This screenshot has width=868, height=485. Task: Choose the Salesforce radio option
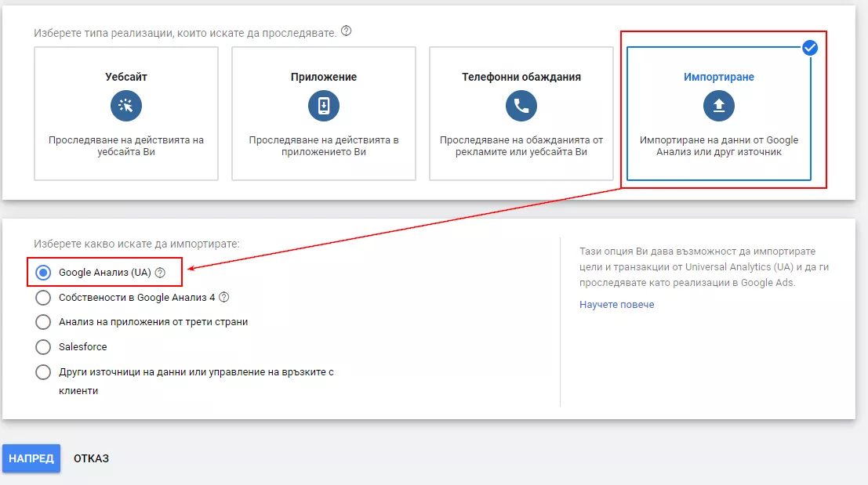click(x=43, y=347)
